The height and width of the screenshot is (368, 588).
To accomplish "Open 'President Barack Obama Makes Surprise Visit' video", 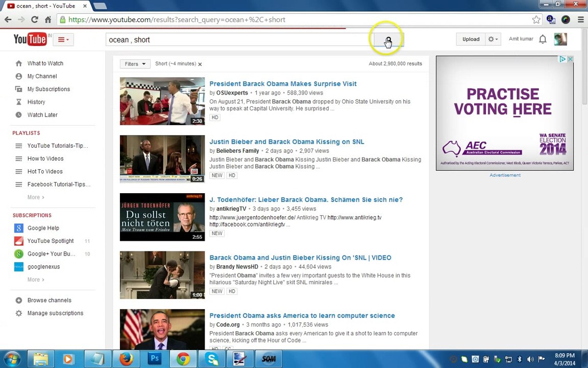I will click(x=283, y=84).
